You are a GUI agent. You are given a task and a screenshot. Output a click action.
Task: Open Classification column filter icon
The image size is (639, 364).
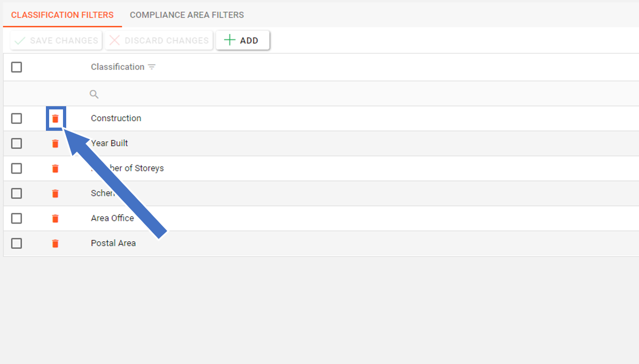152,67
